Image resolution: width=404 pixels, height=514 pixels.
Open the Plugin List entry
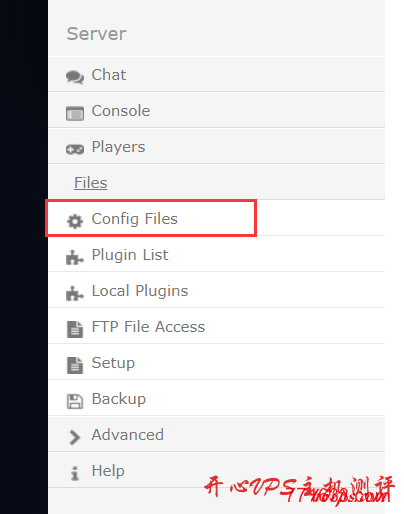(216, 255)
